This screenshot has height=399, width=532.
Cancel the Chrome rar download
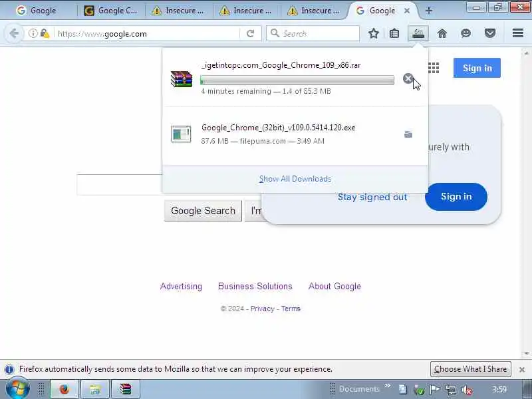tap(408, 78)
